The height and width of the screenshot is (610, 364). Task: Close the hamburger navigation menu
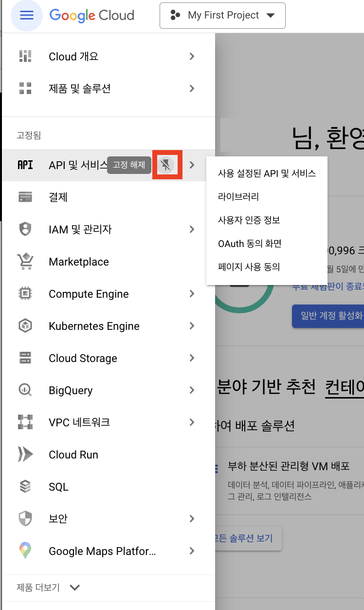[x=26, y=15]
